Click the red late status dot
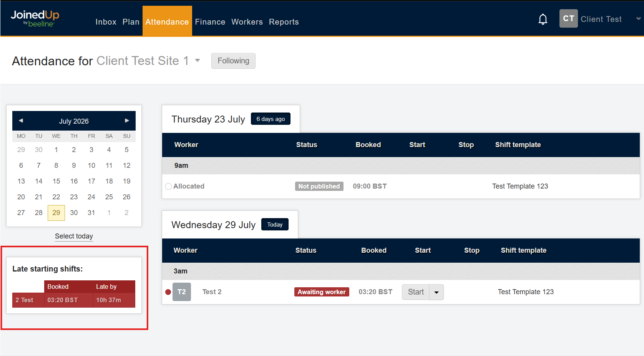Screen dimensions: 644x356 168,292
